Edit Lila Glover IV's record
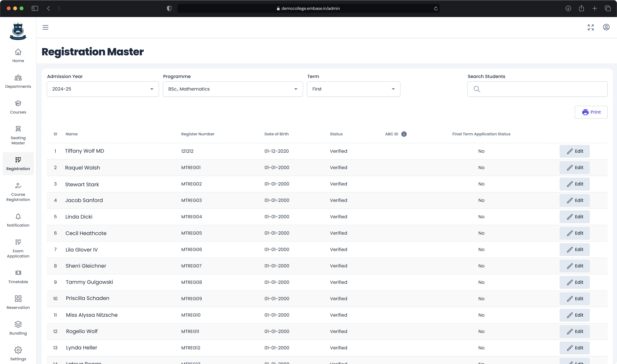The height and width of the screenshot is (364, 617). click(575, 249)
